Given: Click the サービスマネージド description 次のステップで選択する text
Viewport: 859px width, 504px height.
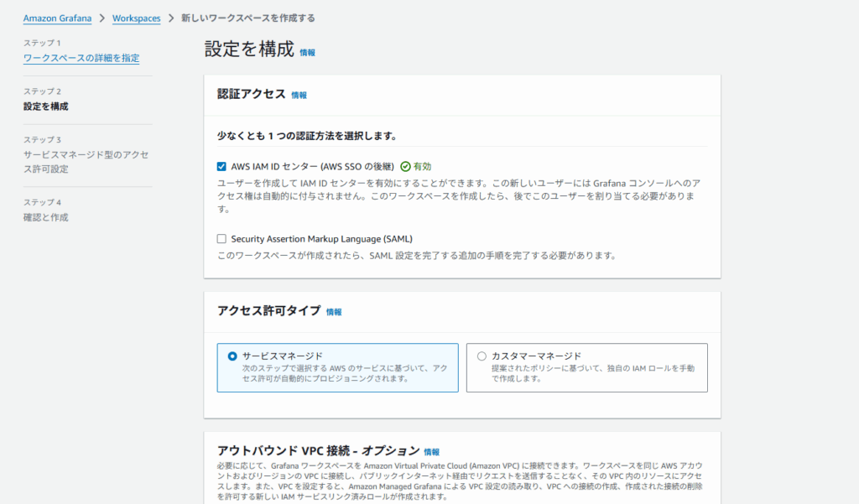Looking at the screenshot, I should [345, 373].
